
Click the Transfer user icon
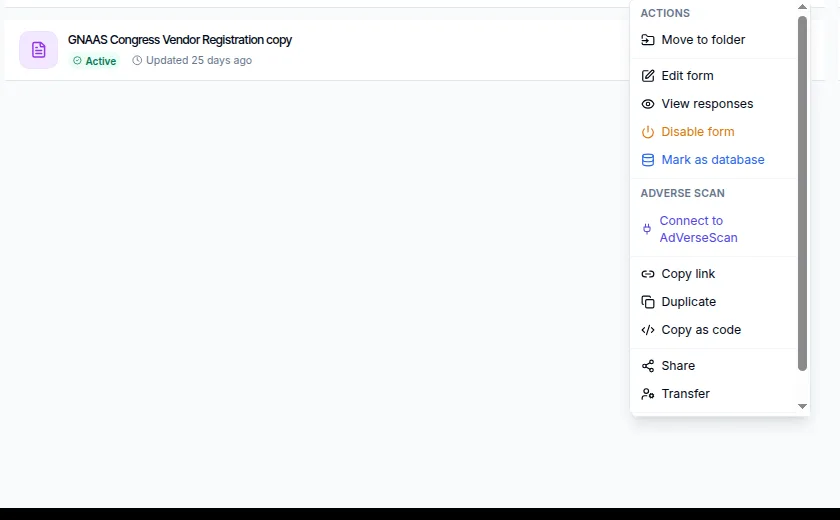tap(648, 394)
